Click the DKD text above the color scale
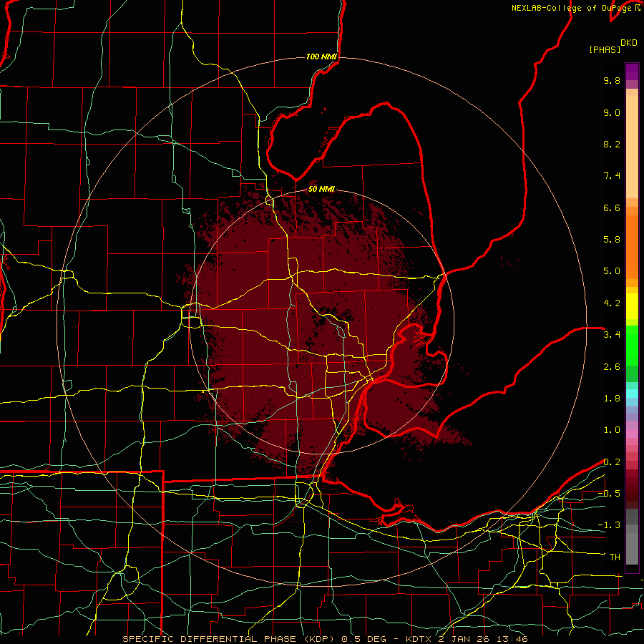Screen dimensions: 644x644 (x=629, y=43)
